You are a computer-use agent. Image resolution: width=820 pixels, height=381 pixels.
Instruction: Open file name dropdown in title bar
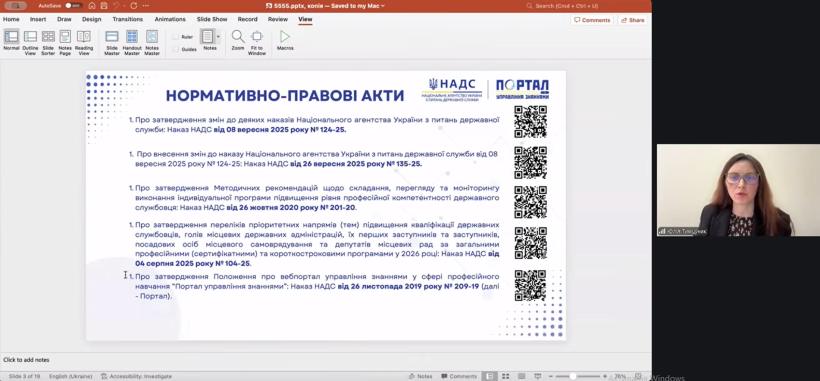point(383,6)
